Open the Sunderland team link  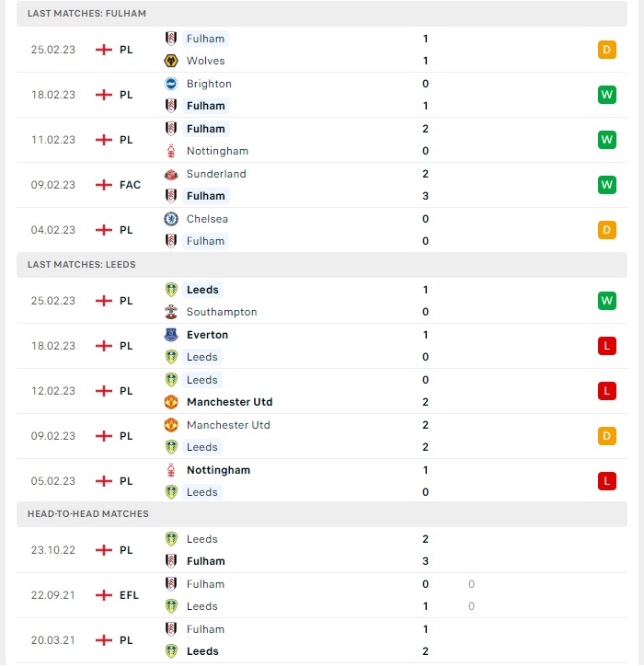click(x=216, y=174)
